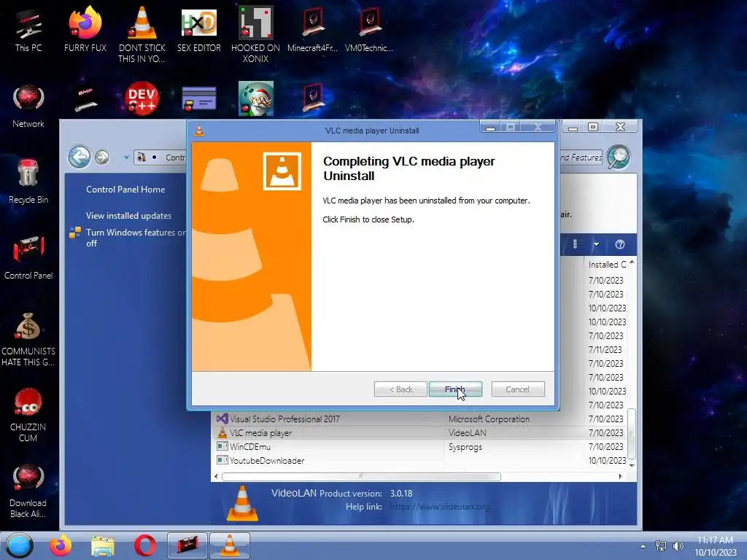747x560 pixels.
Task: Click the help question mark icon
Action: (620, 244)
